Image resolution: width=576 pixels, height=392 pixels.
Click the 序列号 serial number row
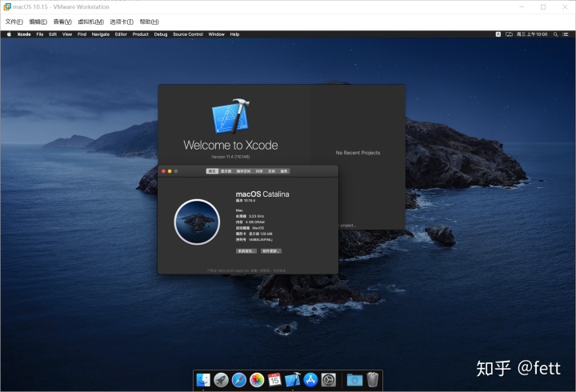[x=254, y=239]
